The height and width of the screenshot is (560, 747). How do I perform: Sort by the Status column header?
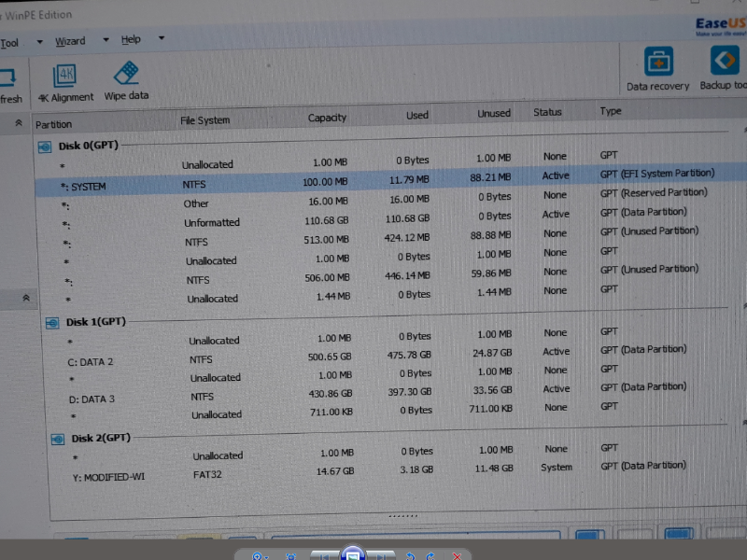click(547, 112)
